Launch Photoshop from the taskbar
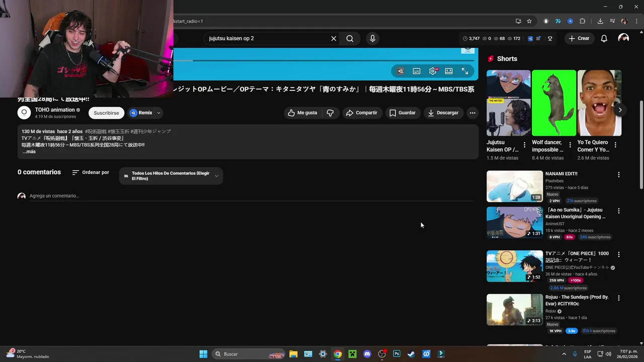Screen dimensions: 644x362 click(x=396, y=354)
